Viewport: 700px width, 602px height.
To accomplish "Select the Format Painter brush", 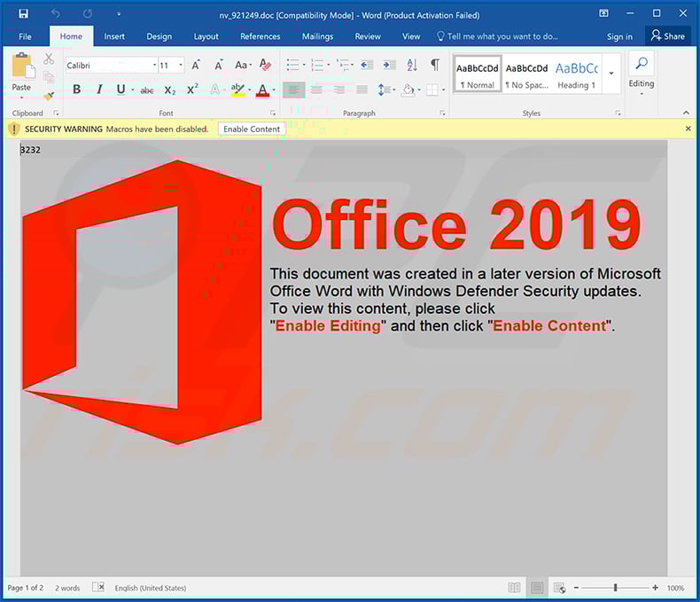I will point(49,95).
